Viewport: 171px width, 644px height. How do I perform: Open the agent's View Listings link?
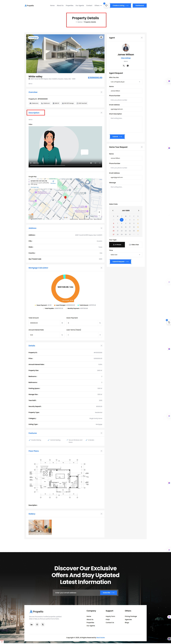[126, 58]
